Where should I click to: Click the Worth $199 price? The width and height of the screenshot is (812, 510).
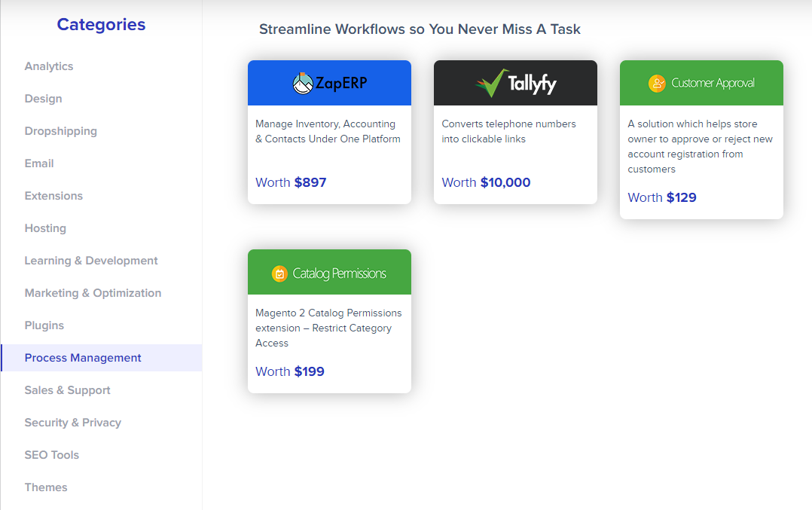[289, 371]
